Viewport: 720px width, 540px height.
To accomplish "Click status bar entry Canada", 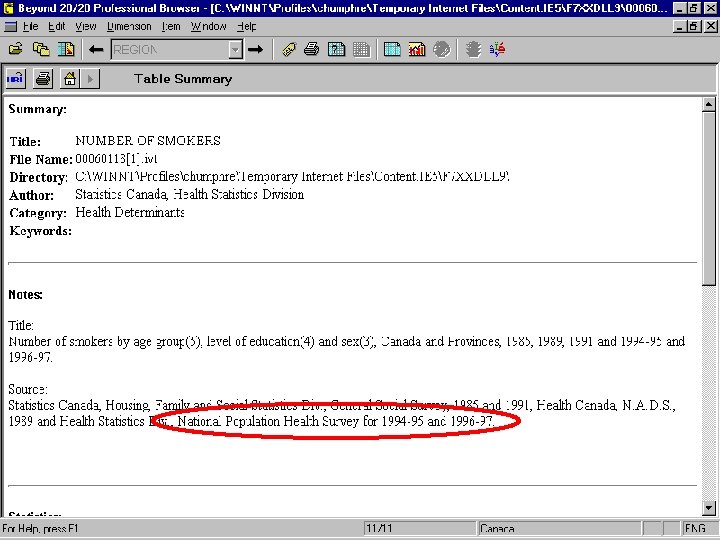I will tap(559, 529).
